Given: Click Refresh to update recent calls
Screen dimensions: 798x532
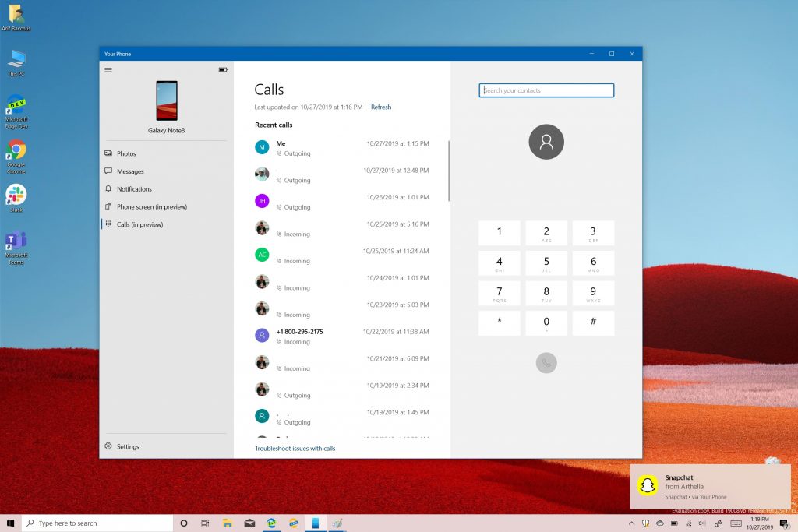Looking at the screenshot, I should [381, 107].
